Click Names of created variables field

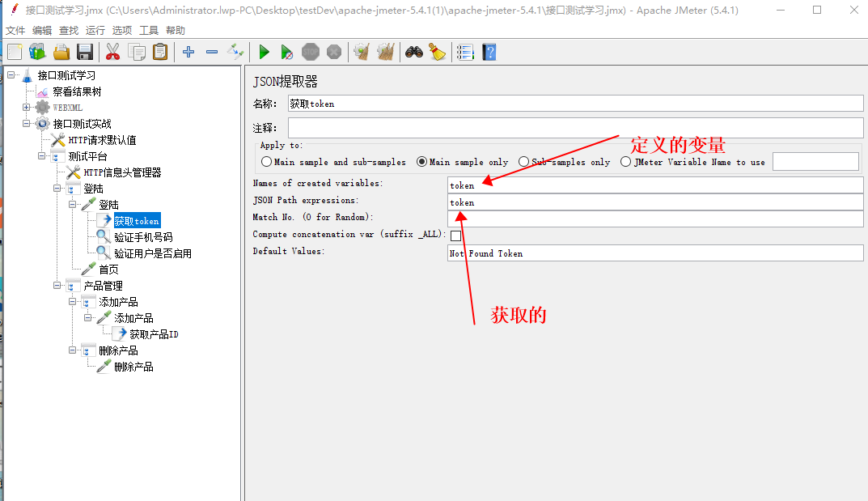point(655,185)
